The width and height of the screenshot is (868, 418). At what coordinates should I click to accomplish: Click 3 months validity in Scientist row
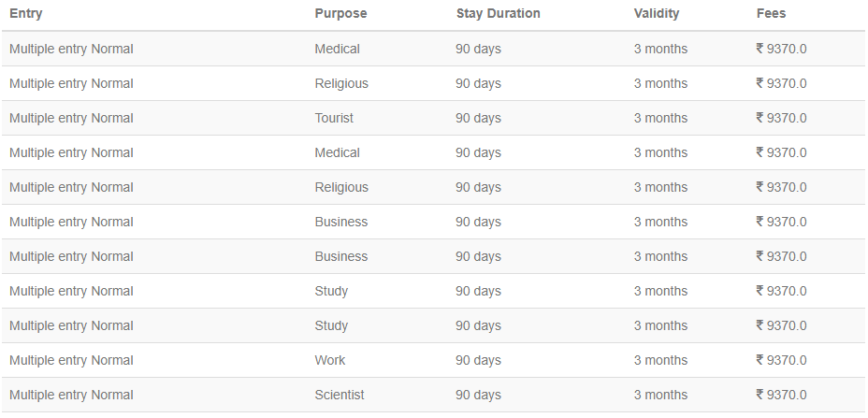(x=661, y=395)
